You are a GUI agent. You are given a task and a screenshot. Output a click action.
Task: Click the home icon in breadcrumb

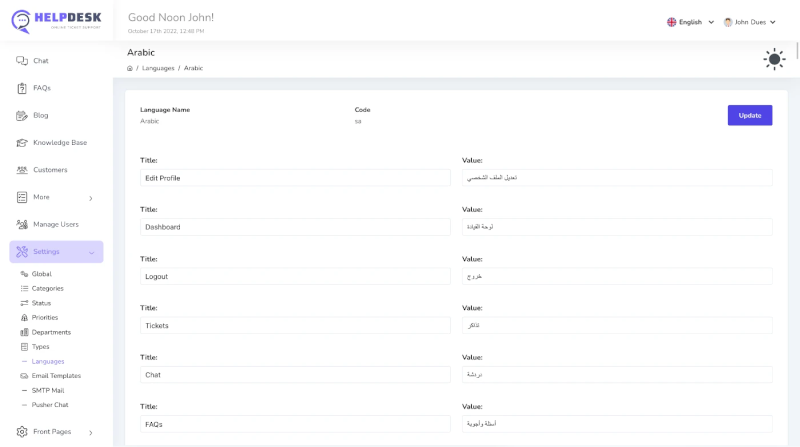(x=130, y=68)
